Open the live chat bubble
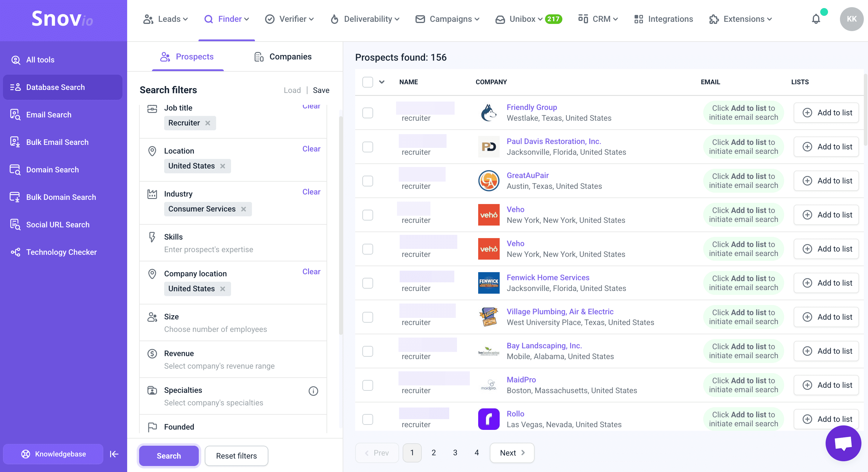The height and width of the screenshot is (472, 868). [x=843, y=443]
